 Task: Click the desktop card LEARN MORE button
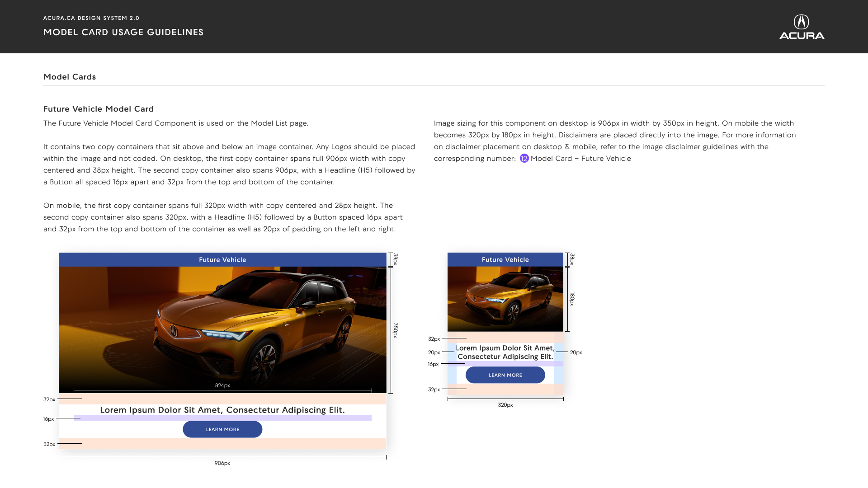222,429
